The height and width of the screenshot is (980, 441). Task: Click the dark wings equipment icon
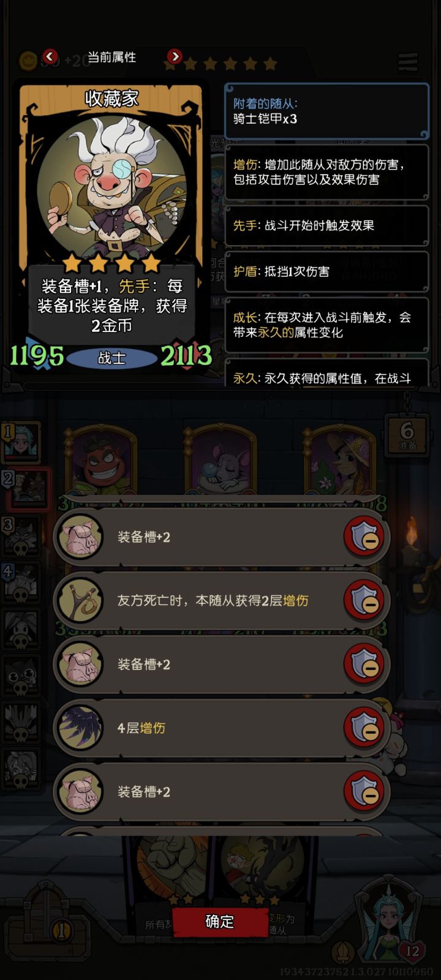[80, 728]
